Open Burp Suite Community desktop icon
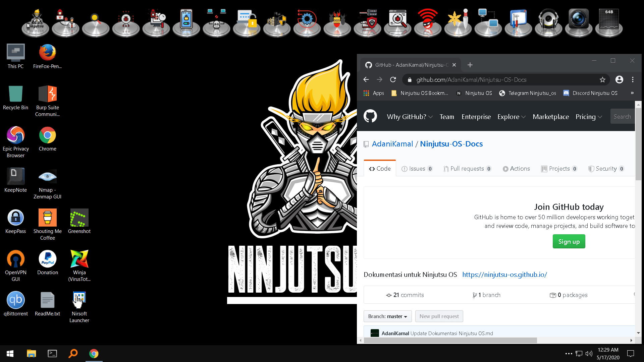Image resolution: width=644 pixels, height=362 pixels. click(x=47, y=101)
